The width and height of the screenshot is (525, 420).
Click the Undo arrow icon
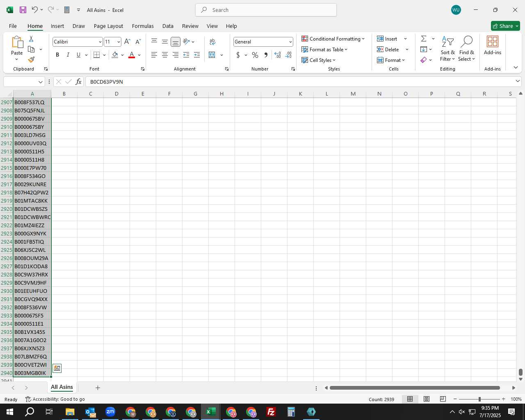tap(35, 10)
